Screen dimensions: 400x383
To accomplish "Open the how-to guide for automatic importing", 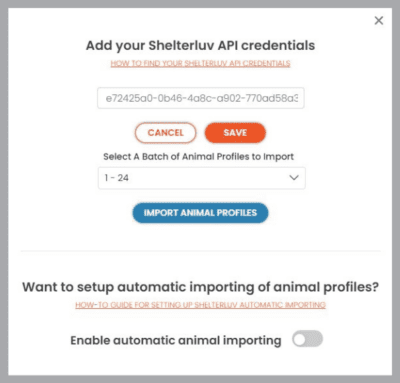I will [x=200, y=305].
